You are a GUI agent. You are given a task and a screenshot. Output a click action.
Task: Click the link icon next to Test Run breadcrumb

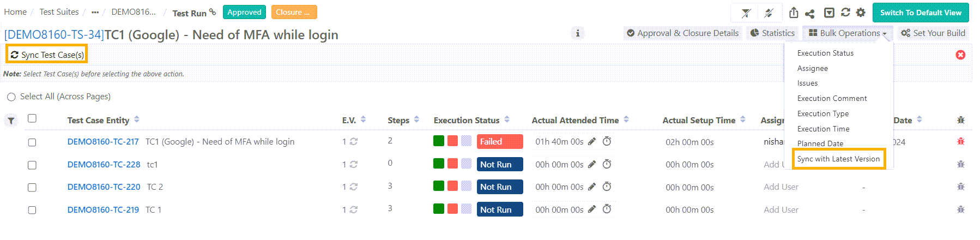(213, 11)
